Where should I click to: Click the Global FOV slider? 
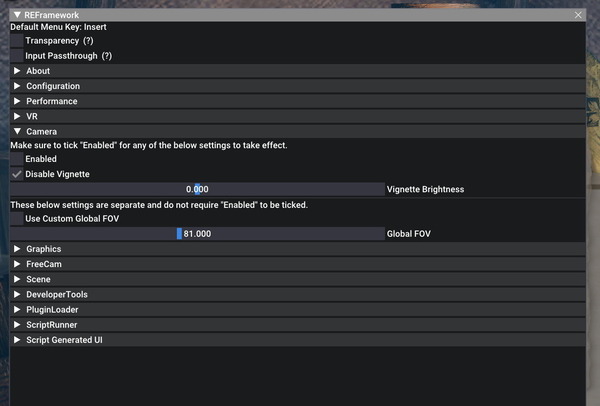(197, 234)
